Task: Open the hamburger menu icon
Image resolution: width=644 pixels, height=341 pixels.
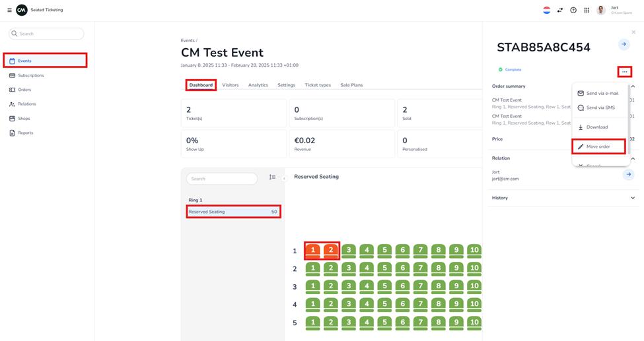Action: coord(9,10)
